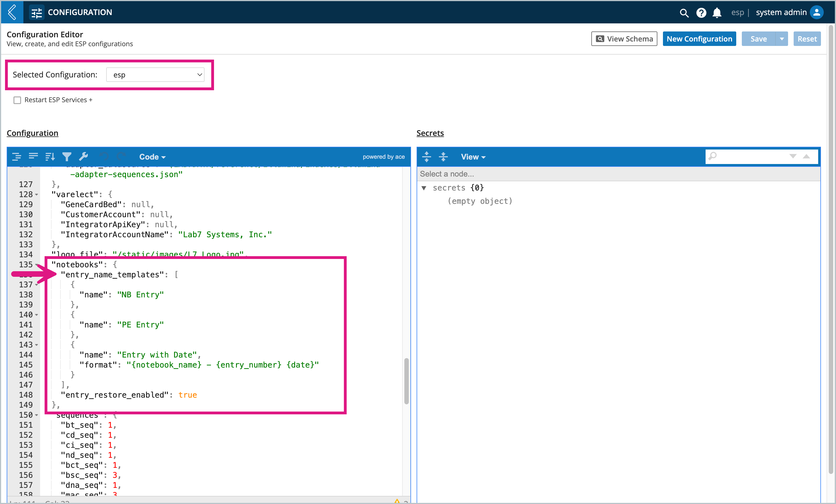Click the esp tenant label in header
The width and height of the screenshot is (836, 504).
[x=737, y=13]
